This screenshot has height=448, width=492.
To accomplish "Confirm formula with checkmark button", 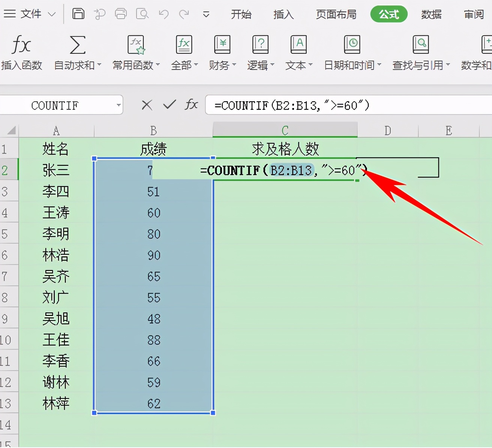I will (x=169, y=104).
